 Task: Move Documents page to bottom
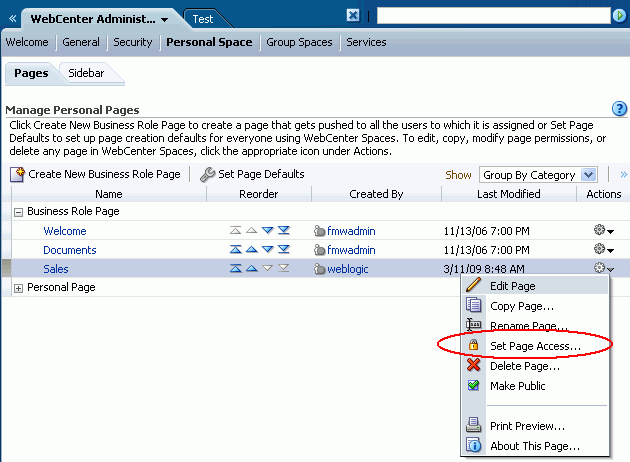(x=284, y=249)
